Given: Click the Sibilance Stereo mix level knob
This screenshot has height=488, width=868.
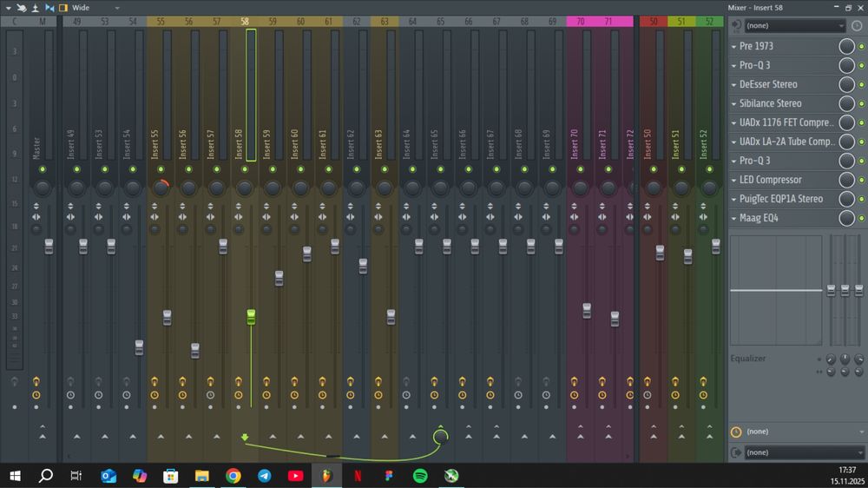Looking at the screenshot, I should point(846,103).
